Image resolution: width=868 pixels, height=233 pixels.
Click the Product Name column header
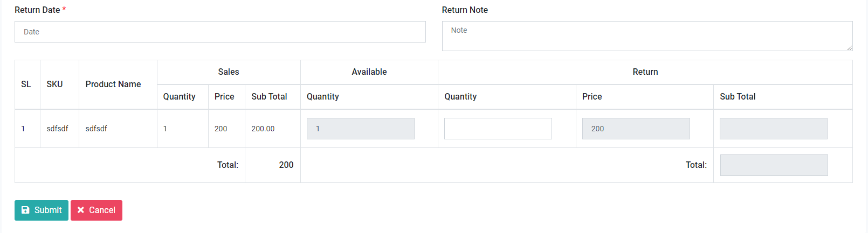[113, 84]
